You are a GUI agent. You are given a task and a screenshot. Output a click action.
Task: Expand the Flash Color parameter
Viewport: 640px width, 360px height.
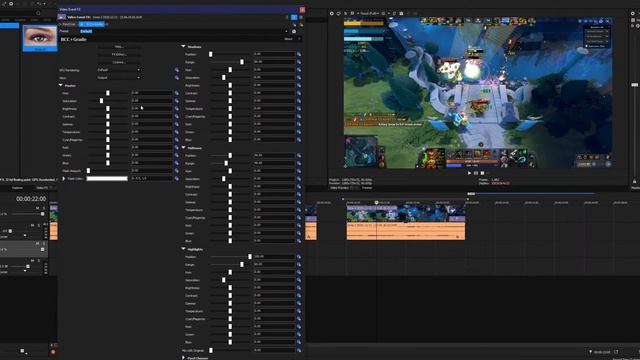pyautogui.click(x=64, y=178)
